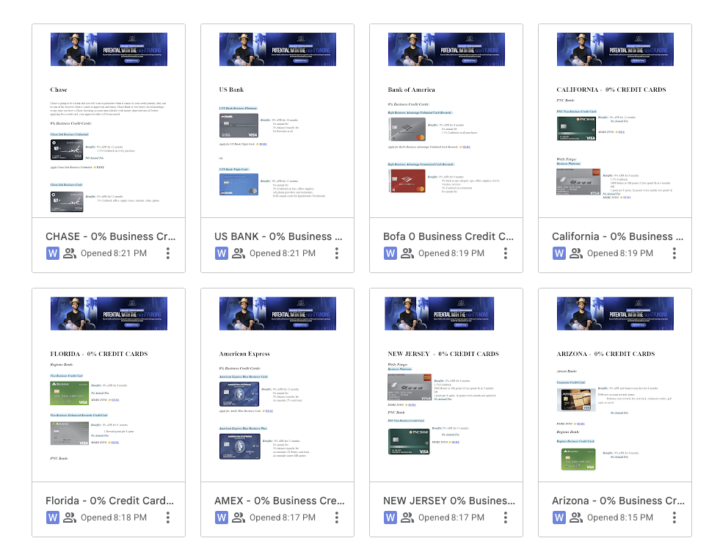Select the title 'California - 0% Business ...'
Viewport: 720px width, 541px height.
618,237
